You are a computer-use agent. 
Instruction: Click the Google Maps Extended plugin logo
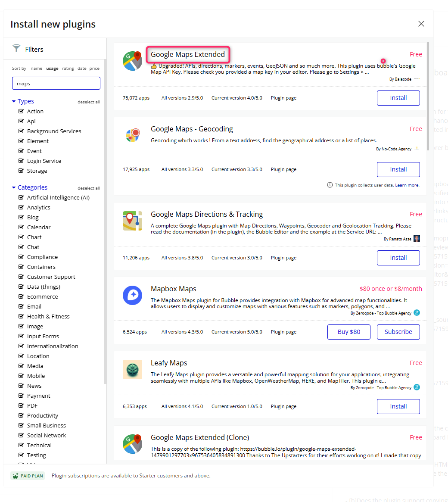132,60
